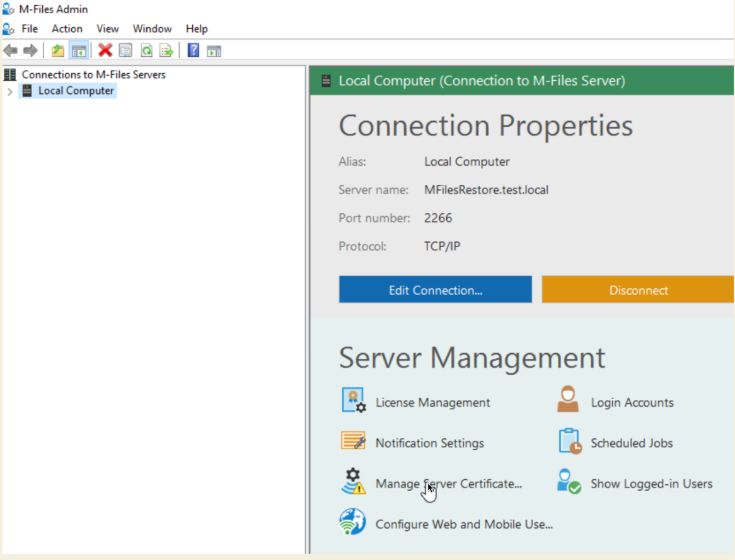Click the Export List toolbar icon
Image resolution: width=735 pixels, height=560 pixels.
click(x=166, y=50)
